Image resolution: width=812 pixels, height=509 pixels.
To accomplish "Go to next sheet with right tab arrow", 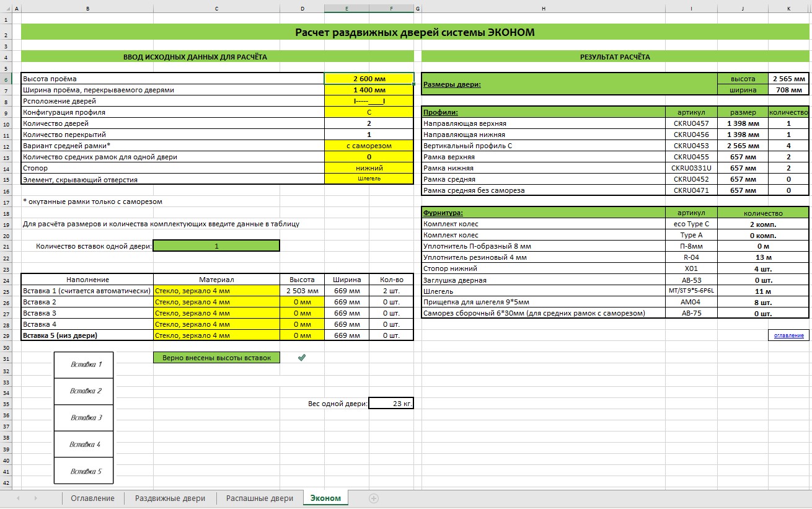I will (35, 498).
